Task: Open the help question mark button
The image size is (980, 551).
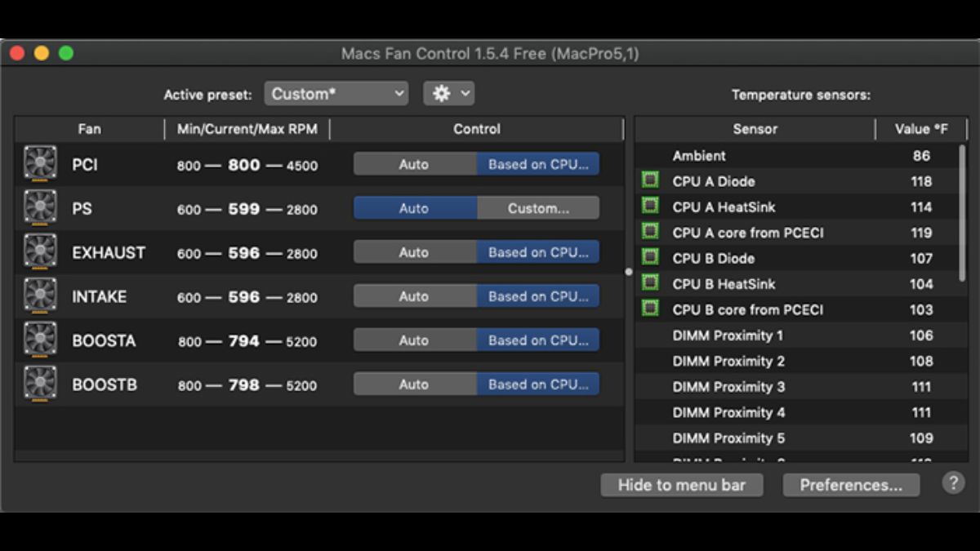Action: [953, 483]
